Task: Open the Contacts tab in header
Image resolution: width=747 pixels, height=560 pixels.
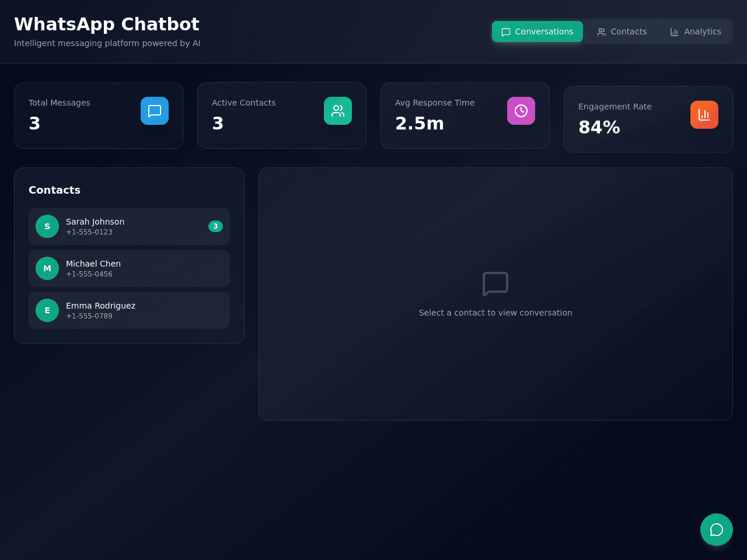Action: [x=622, y=32]
